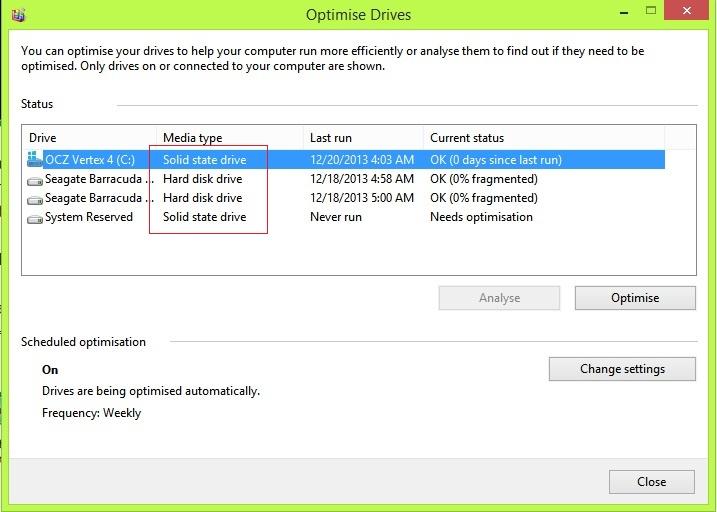This screenshot has width=717, height=512.
Task: Click last run '12/18/2013 5:00 AM'
Action: point(362,198)
